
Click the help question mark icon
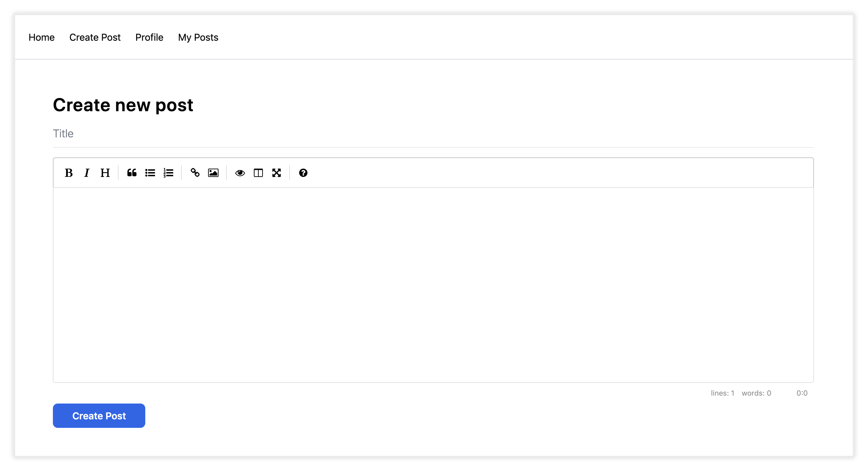(x=303, y=172)
